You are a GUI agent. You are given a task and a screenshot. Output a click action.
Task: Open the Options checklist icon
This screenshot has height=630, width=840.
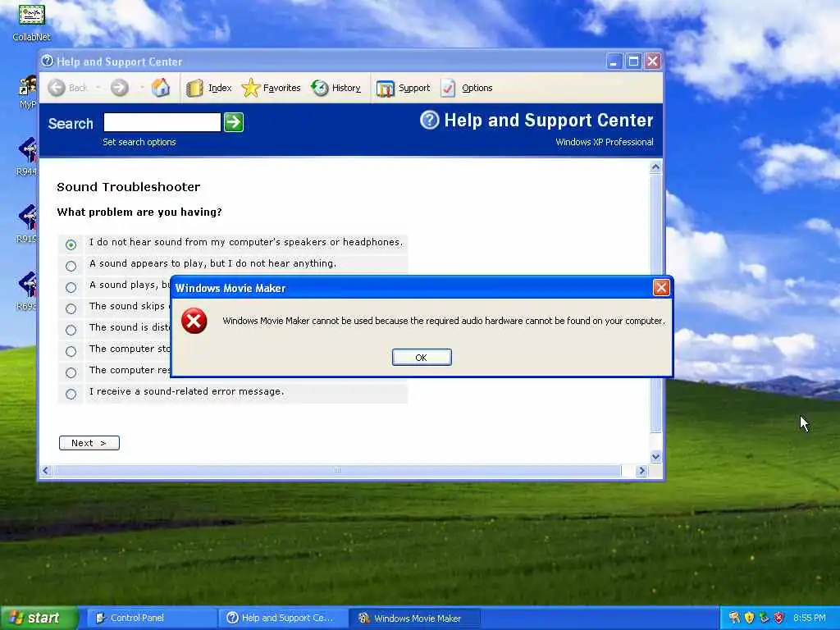tap(448, 88)
